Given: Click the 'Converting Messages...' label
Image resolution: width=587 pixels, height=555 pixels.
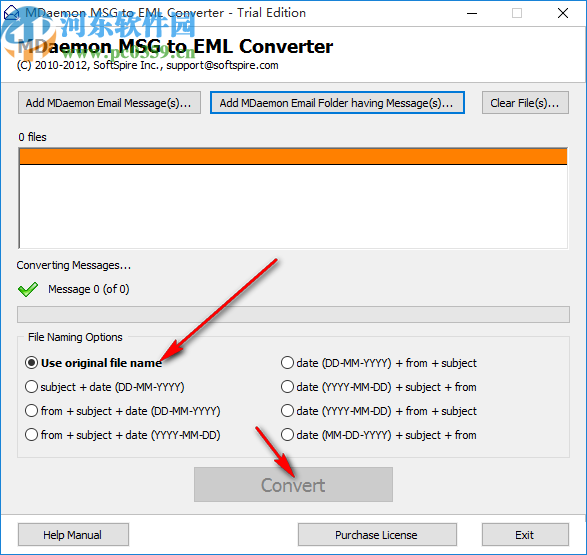Looking at the screenshot, I should 74,265.
